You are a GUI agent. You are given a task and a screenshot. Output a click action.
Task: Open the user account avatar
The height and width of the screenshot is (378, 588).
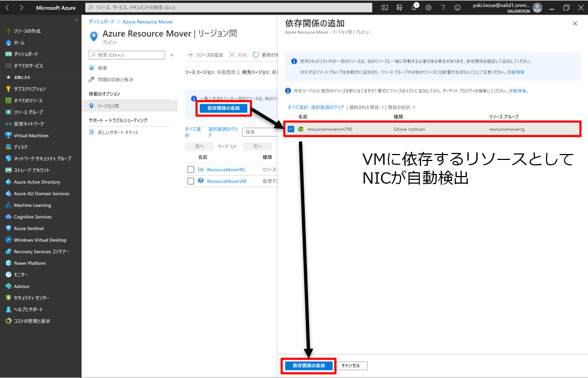537,8
